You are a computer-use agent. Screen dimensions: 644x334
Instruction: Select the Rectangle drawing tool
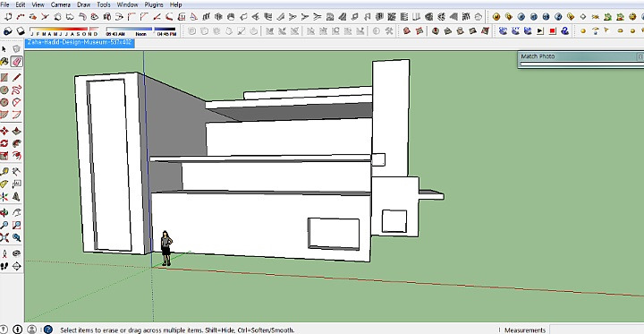pos(4,78)
